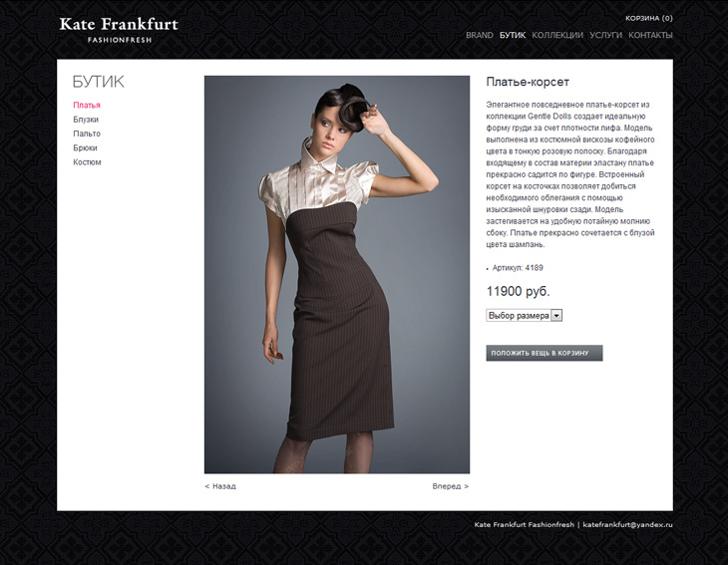The width and height of the screenshot is (728, 565).
Task: Click the Платье-корсет product title
Action: pos(528,82)
